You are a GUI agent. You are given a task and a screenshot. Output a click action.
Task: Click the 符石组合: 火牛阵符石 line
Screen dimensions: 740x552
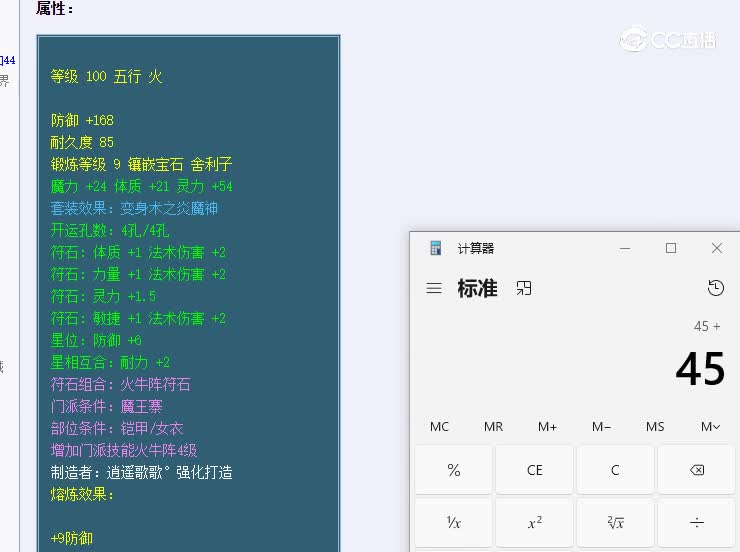(x=120, y=385)
